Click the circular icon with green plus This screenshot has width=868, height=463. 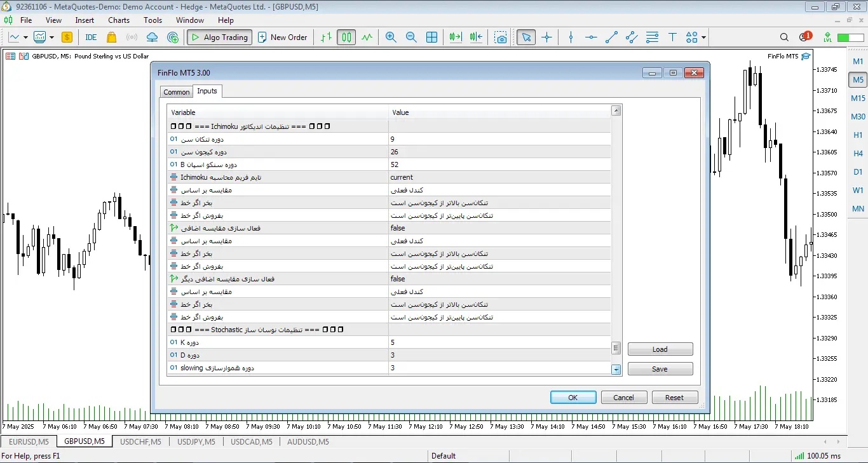pyautogui.click(x=173, y=37)
